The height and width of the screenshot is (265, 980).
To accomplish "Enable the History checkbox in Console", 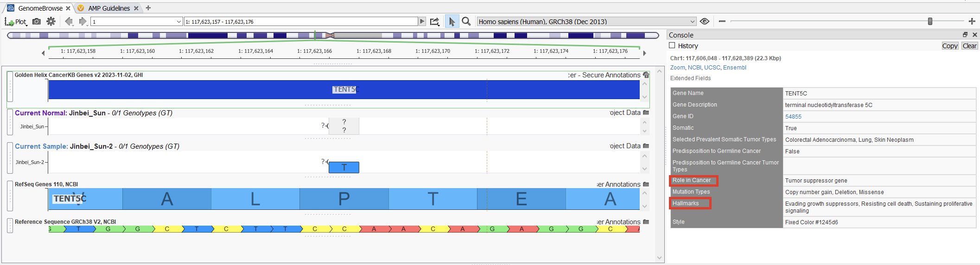I will 672,45.
